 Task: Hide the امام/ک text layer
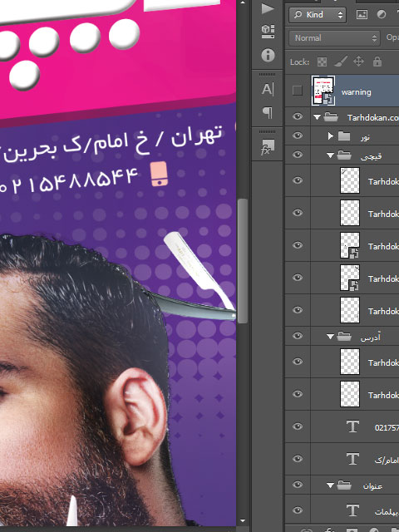click(298, 459)
